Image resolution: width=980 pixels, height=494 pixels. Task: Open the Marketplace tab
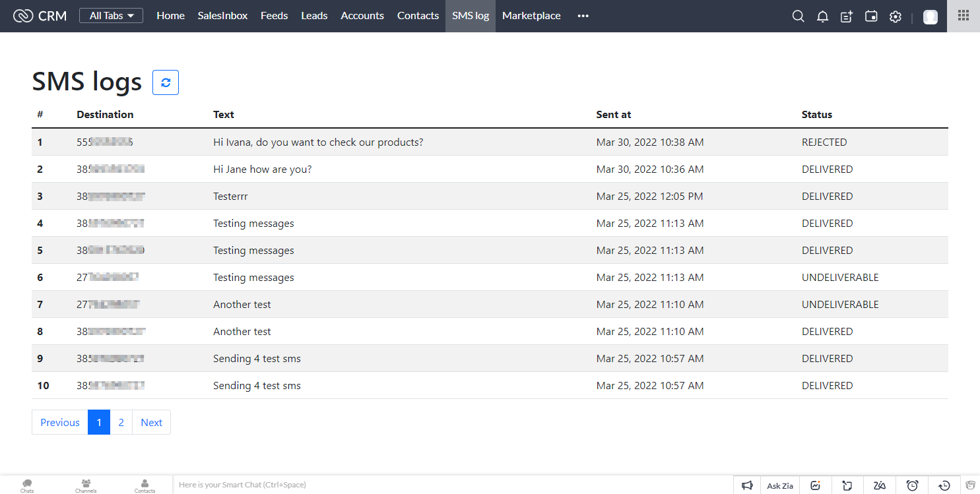click(x=531, y=16)
